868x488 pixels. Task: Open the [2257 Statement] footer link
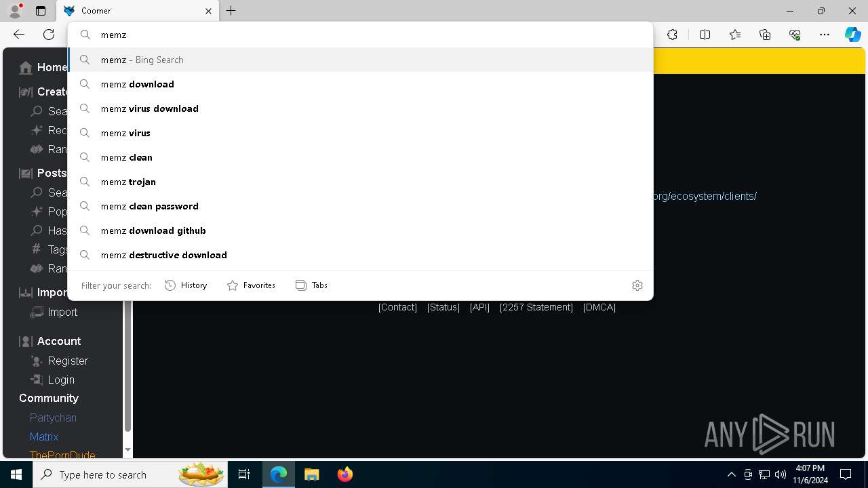point(536,307)
